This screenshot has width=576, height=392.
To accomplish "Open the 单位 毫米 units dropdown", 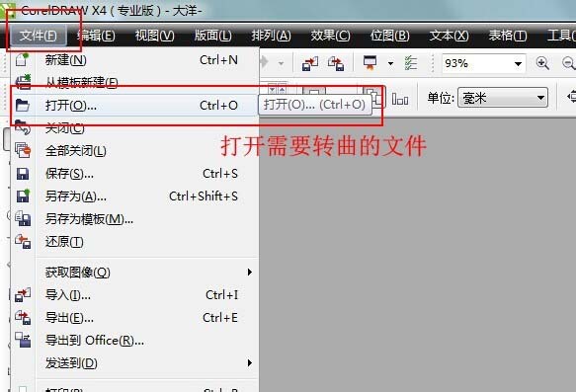I will coord(503,98).
